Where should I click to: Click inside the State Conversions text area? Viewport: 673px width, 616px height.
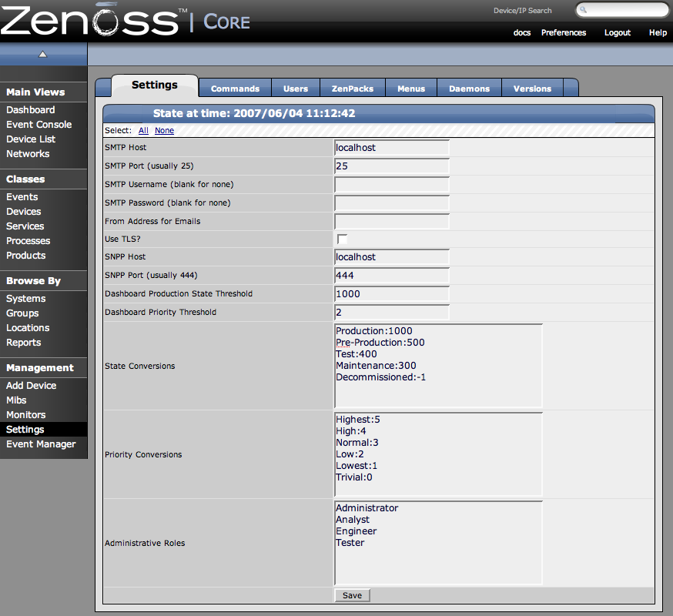[438, 366]
